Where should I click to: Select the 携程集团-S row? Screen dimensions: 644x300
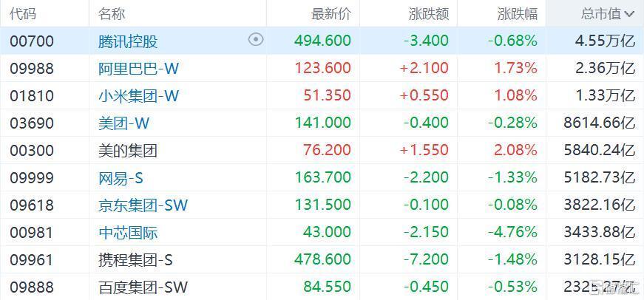click(322, 259)
